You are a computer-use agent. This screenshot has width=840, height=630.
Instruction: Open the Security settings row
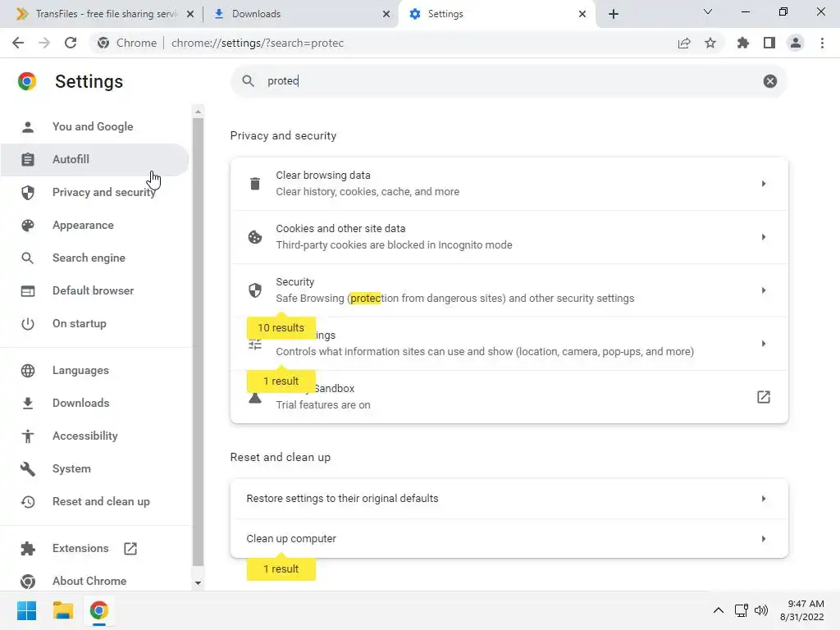point(509,290)
